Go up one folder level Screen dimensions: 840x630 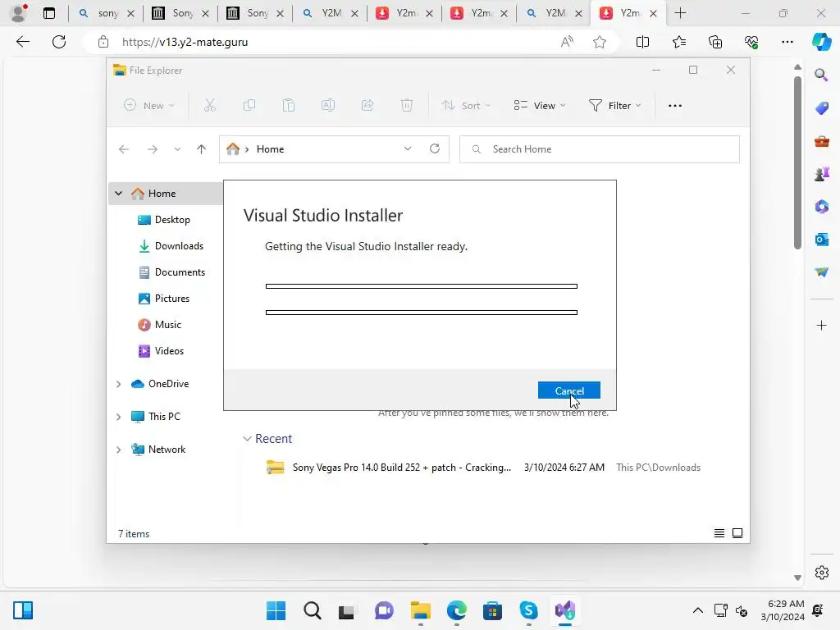click(x=202, y=149)
